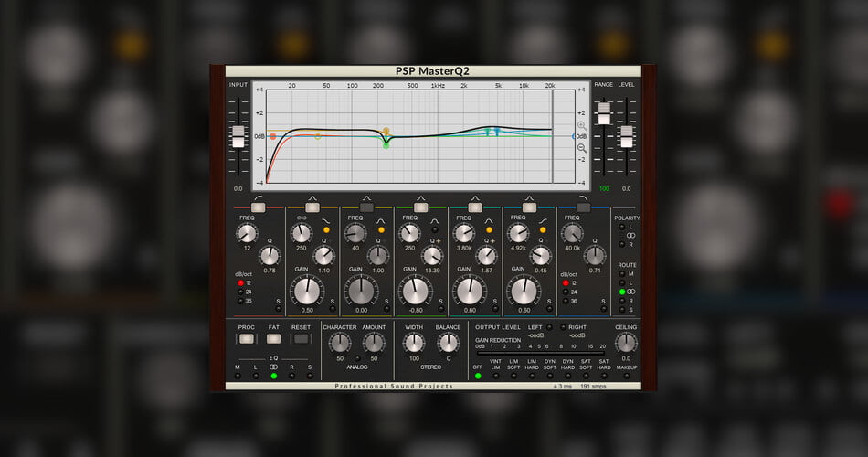Zoom in on the EQ graph
The image size is (868, 457).
click(x=582, y=126)
